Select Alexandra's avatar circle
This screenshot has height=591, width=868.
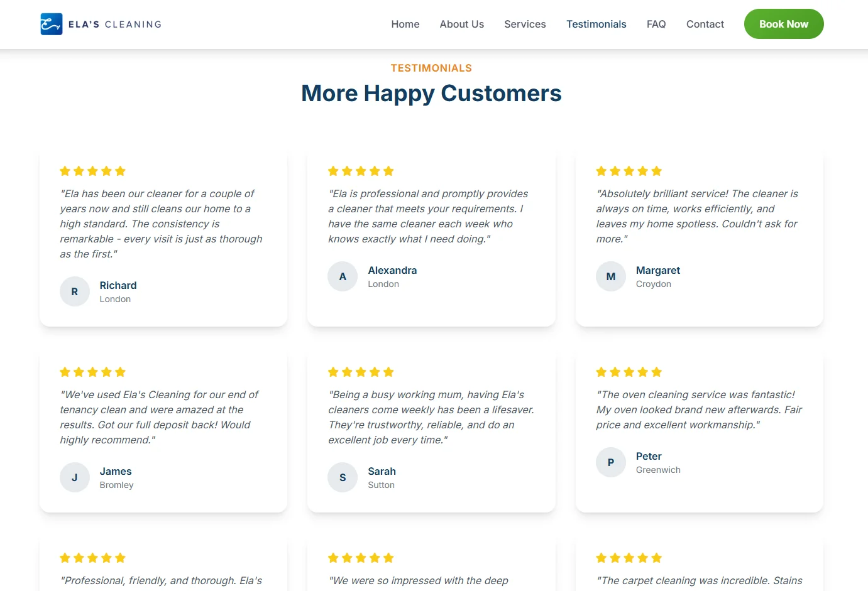coord(343,276)
